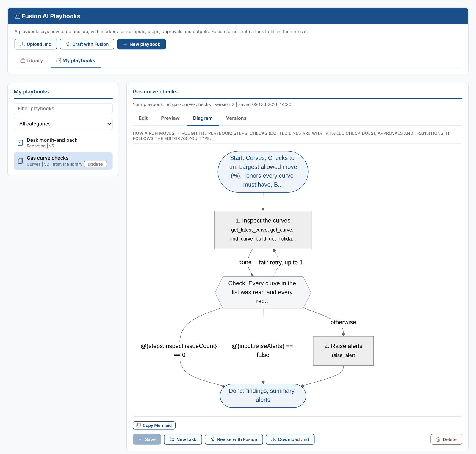Click the Gas curve checks copy icon
476x454 pixels.
[x=20, y=161]
